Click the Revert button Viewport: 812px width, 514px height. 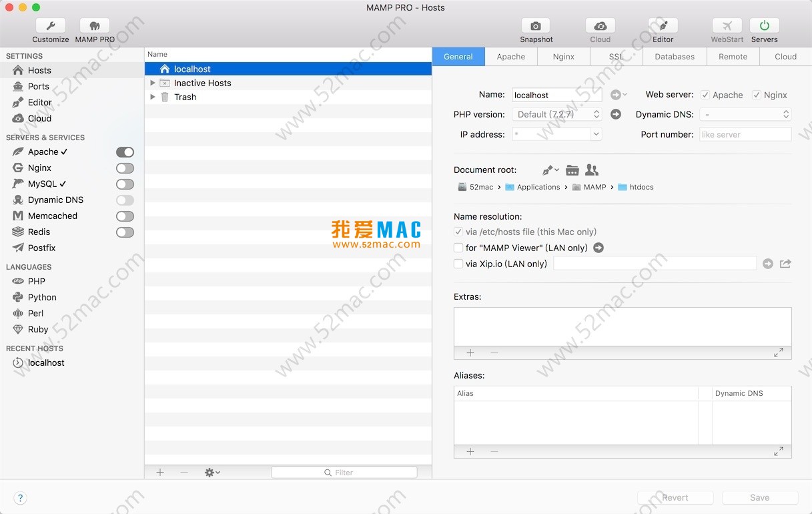pos(675,497)
